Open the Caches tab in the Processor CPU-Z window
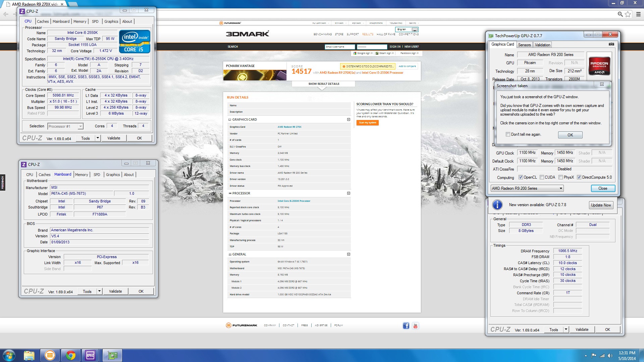Image resolution: width=644 pixels, height=362 pixels. click(x=43, y=21)
